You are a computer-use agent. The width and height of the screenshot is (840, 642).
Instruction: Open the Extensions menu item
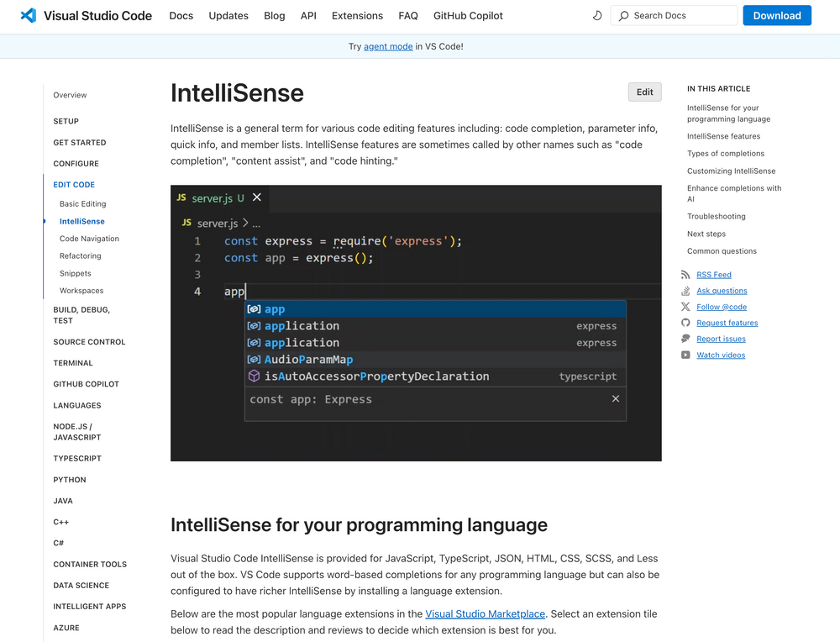[357, 15]
